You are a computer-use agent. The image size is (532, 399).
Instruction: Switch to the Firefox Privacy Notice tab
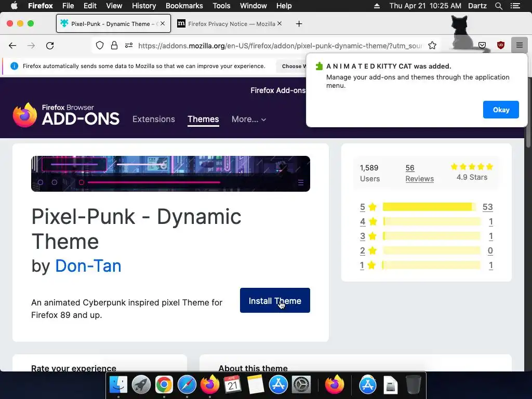(x=230, y=24)
